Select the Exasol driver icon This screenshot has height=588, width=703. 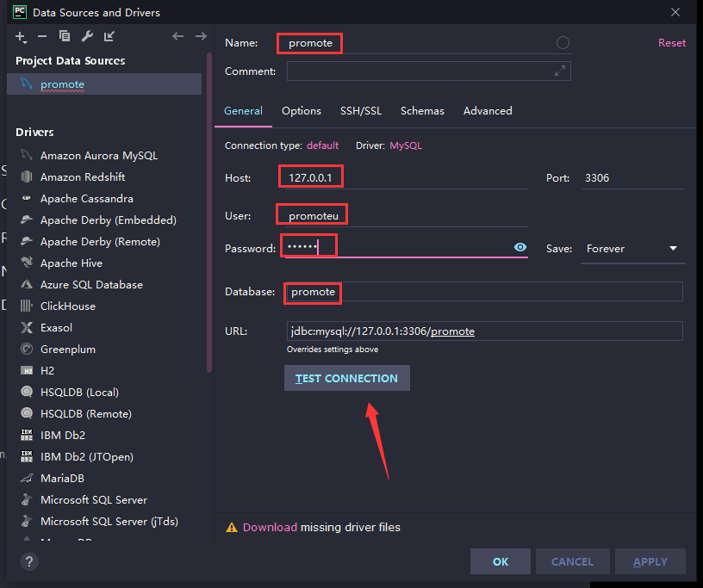click(27, 328)
